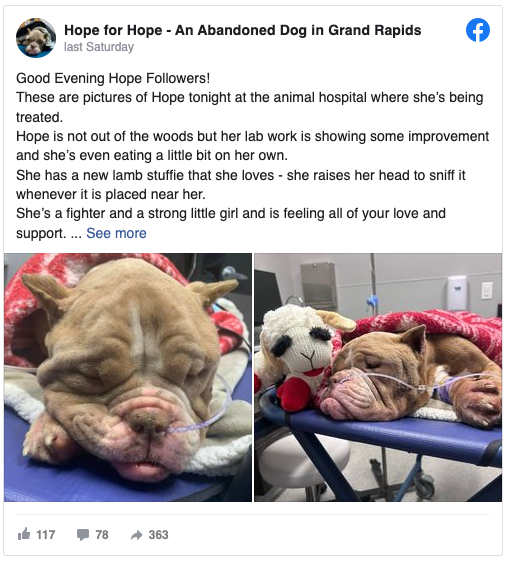Expand the post with See more
Viewport: 506px width, 561px height.
tap(116, 233)
